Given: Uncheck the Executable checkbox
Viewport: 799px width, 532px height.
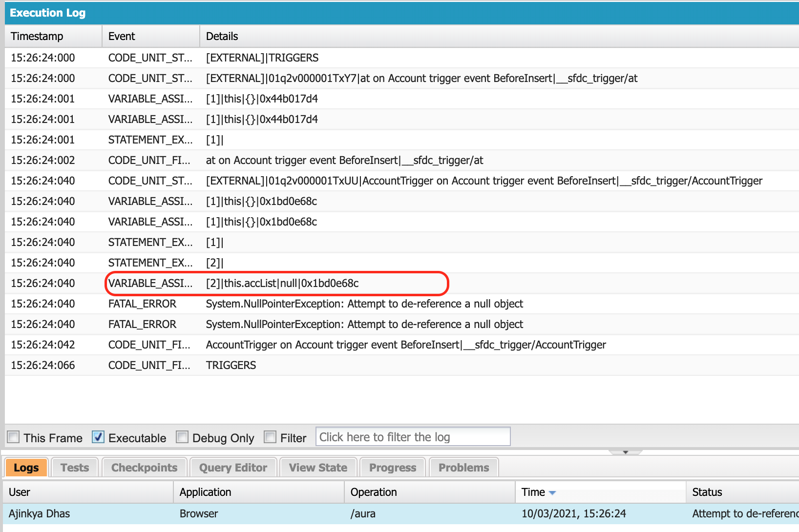Looking at the screenshot, I should [x=98, y=437].
